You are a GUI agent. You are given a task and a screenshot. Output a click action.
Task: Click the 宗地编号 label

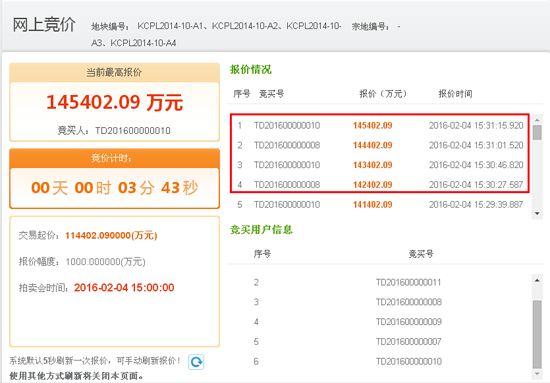[370, 26]
